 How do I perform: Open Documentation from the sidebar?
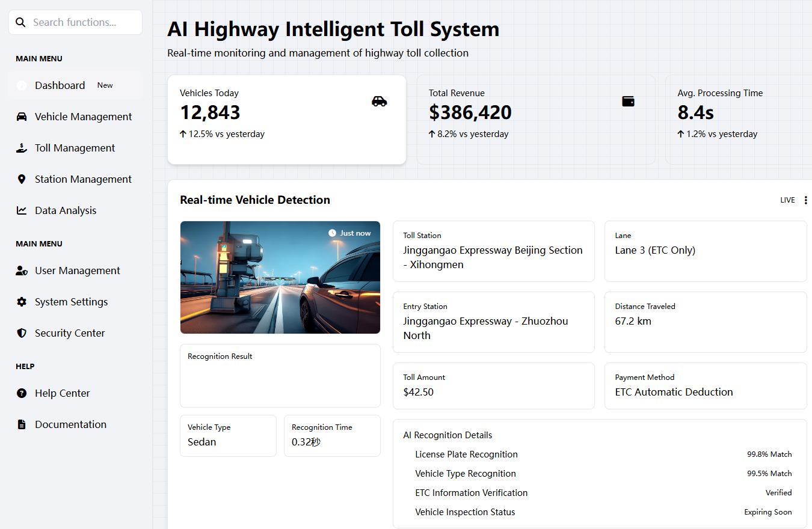pyautogui.click(x=70, y=424)
